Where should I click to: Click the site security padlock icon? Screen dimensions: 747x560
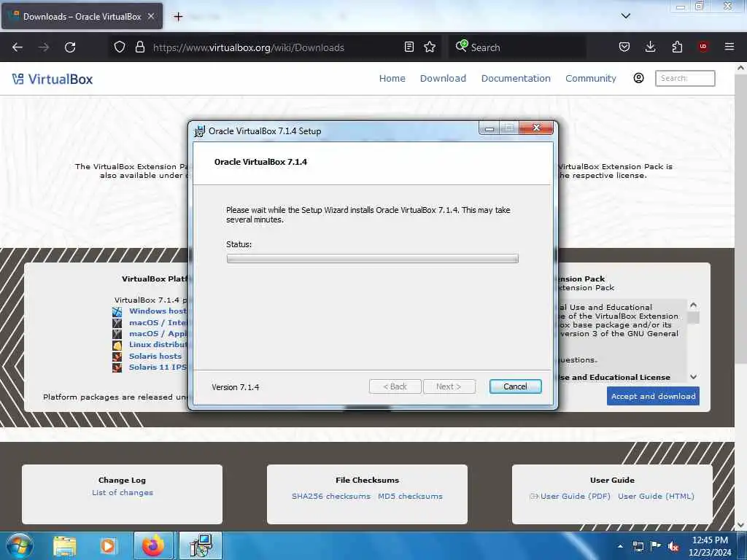pyautogui.click(x=139, y=47)
